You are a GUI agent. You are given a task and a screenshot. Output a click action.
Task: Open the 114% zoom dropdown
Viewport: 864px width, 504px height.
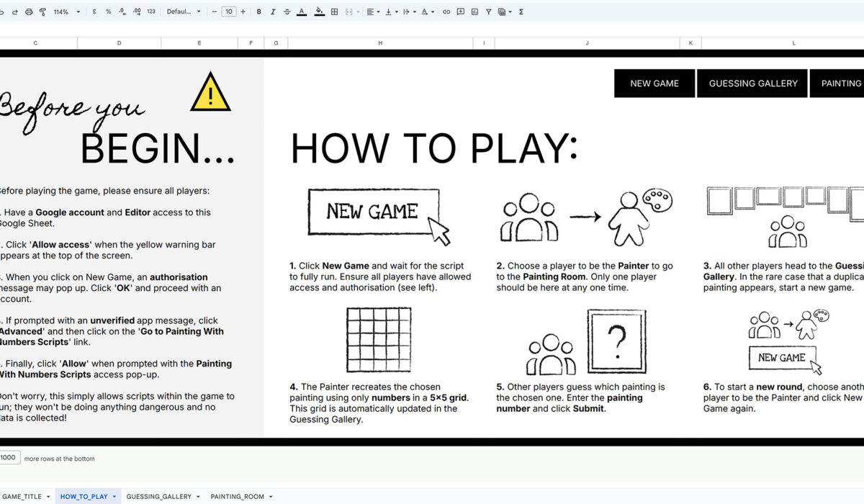pos(66,12)
